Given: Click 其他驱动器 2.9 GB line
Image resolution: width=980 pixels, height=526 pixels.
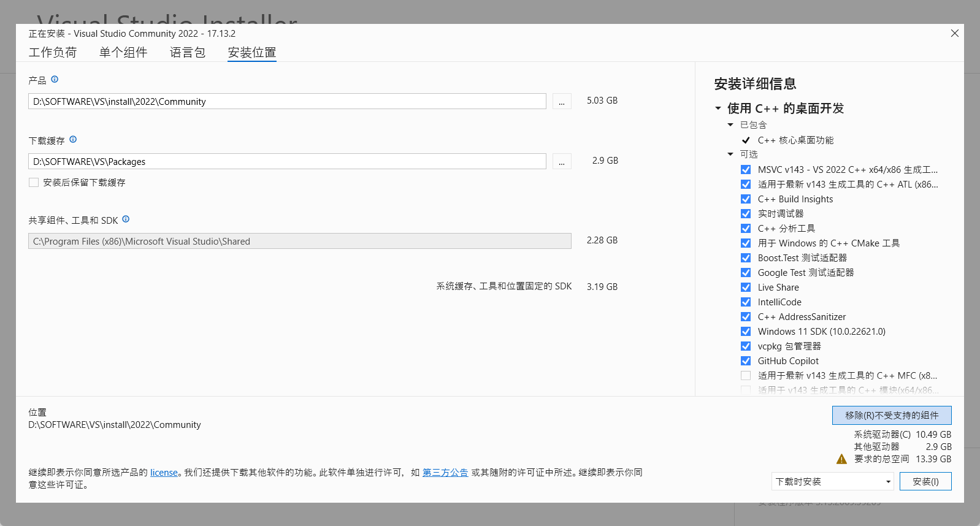Looking at the screenshot, I should pyautogui.click(x=903, y=447).
